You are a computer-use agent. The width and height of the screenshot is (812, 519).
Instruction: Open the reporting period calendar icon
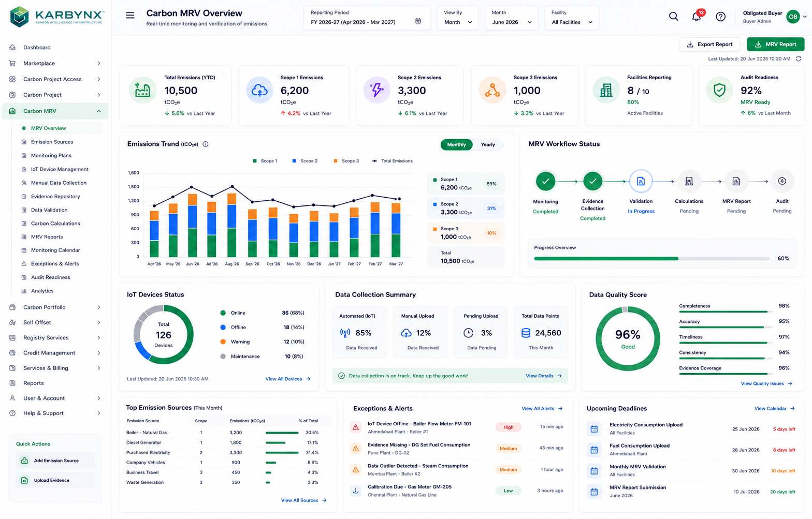coord(418,21)
